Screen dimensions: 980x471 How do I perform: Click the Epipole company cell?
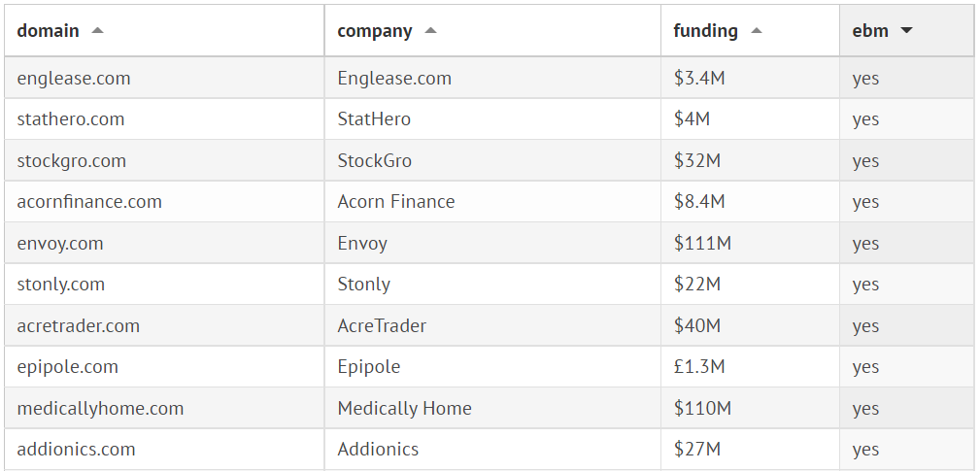[x=369, y=367]
